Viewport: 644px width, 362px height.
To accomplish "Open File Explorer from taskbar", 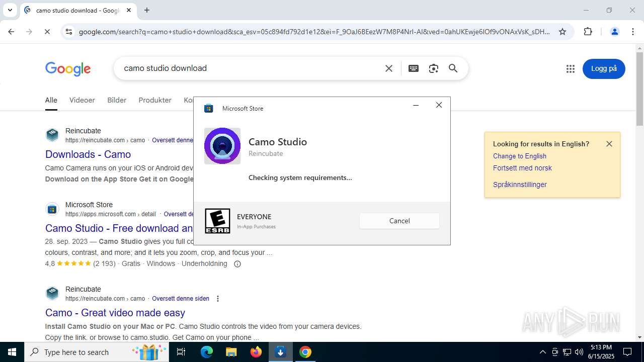I will tap(231, 352).
